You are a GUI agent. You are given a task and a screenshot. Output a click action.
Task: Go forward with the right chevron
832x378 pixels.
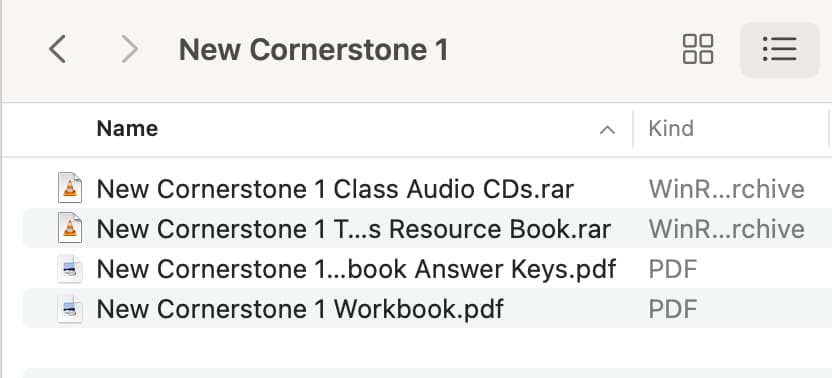(129, 49)
